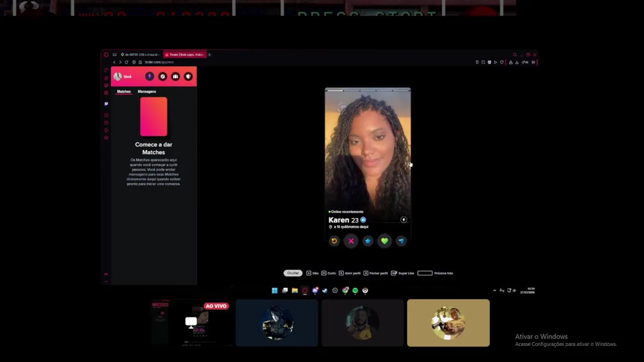This screenshot has height=362, width=644.
Task: Click the first photo progress segment on the card
Action: coord(334,90)
